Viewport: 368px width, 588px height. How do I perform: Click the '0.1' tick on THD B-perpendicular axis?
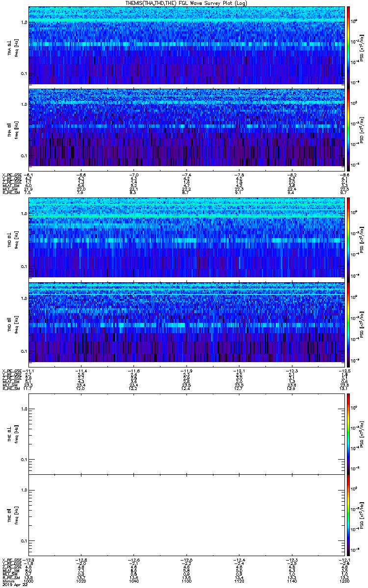point(24,266)
